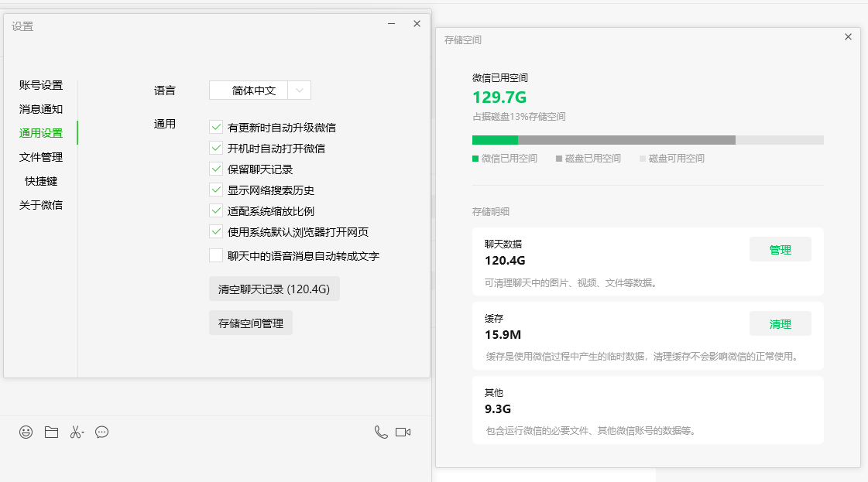This screenshot has height=482, width=868.
Task: Open chat history bubble icon
Action: point(102,432)
